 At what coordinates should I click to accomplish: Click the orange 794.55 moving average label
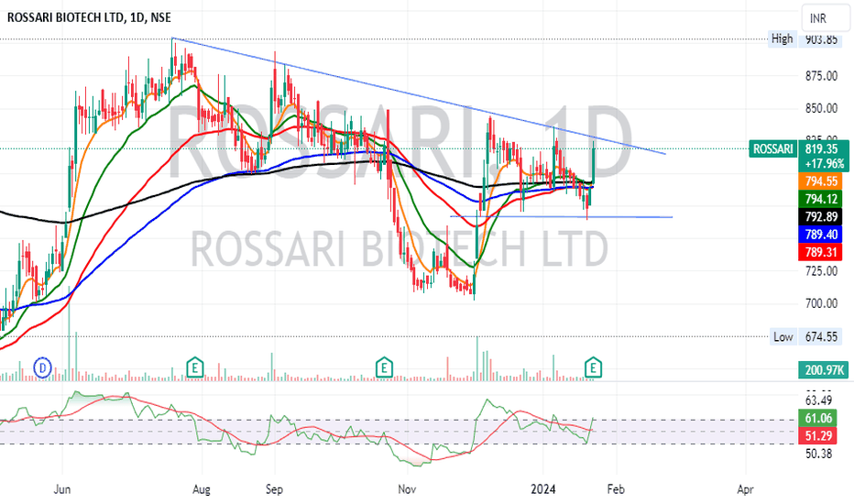pos(821,181)
